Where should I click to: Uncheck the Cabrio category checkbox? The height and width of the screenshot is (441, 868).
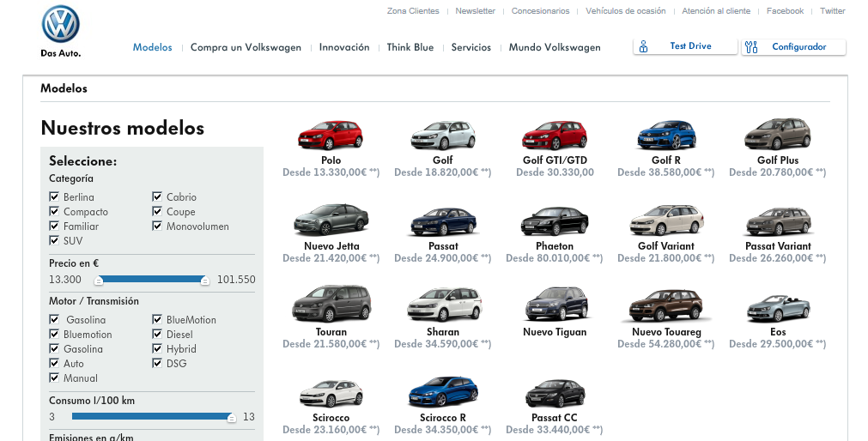[x=156, y=196]
